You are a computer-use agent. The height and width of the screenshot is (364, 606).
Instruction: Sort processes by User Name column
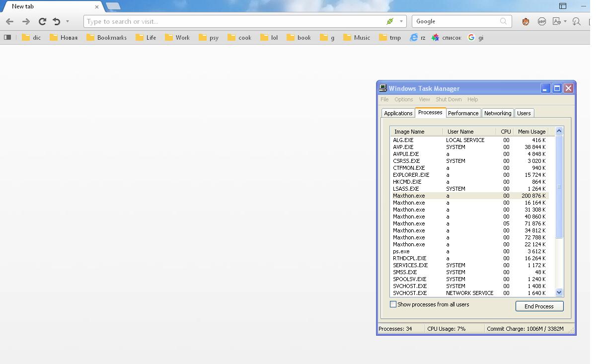coord(469,132)
